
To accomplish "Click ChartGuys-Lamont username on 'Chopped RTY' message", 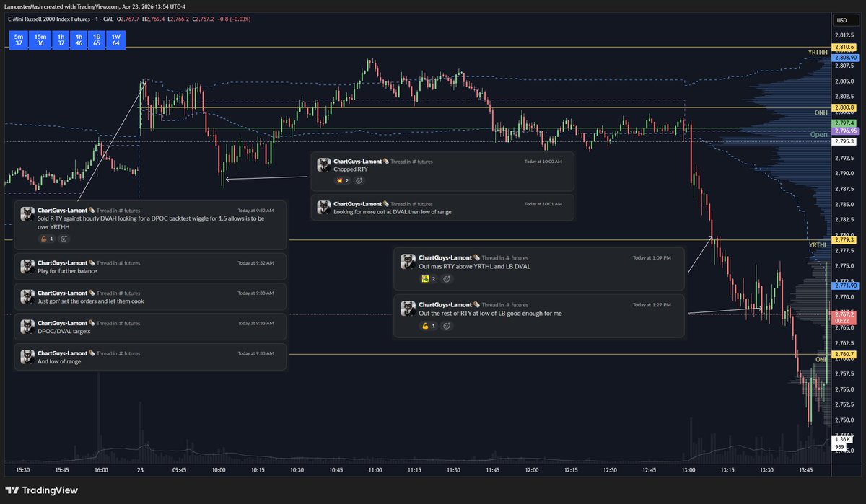I will coord(357,162).
